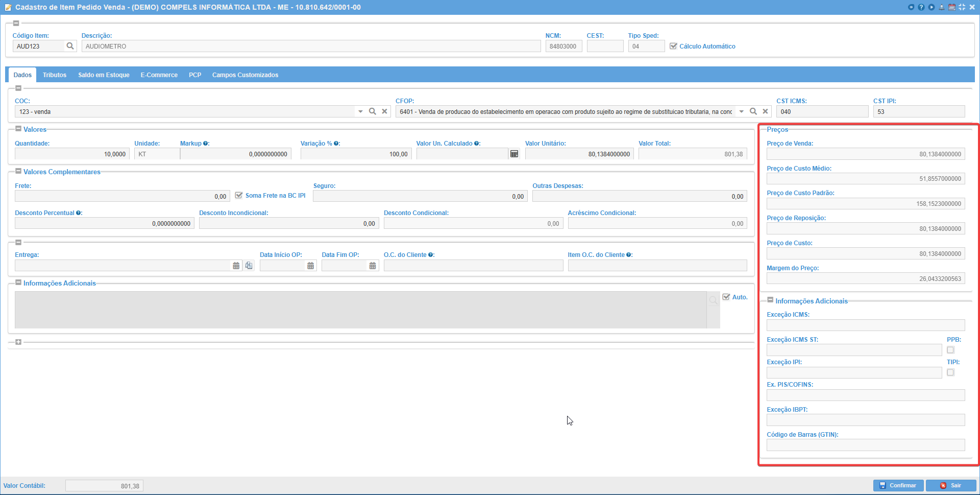Click the video tutorial play icon

932,7
